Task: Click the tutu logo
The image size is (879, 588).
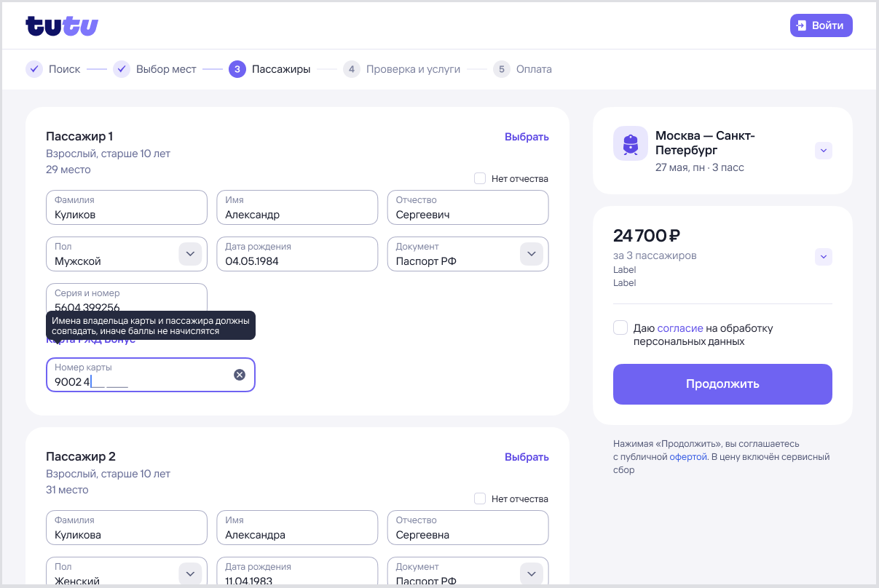Action: point(62,26)
